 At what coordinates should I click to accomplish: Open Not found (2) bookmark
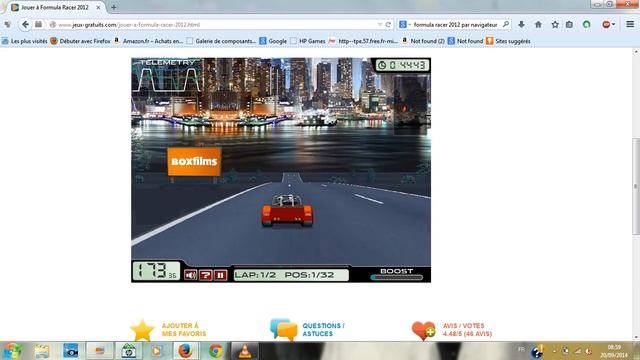pos(423,41)
